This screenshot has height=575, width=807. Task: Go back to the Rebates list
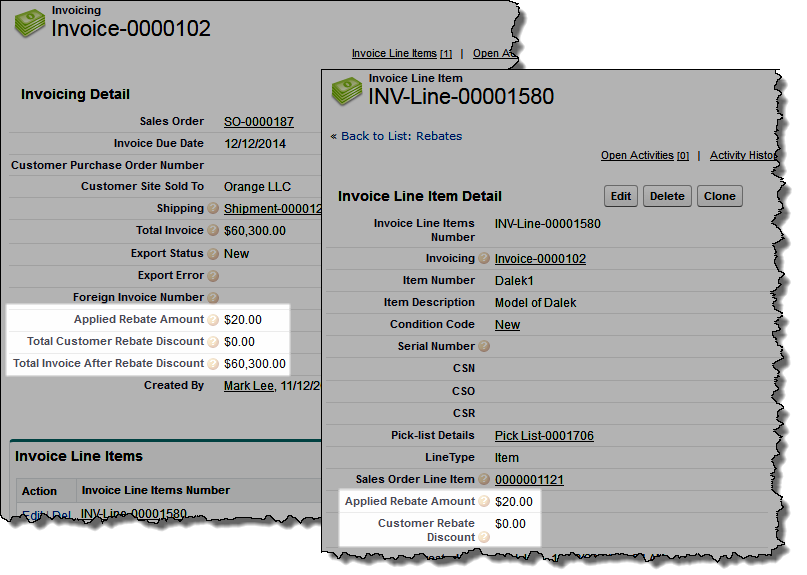(396, 136)
